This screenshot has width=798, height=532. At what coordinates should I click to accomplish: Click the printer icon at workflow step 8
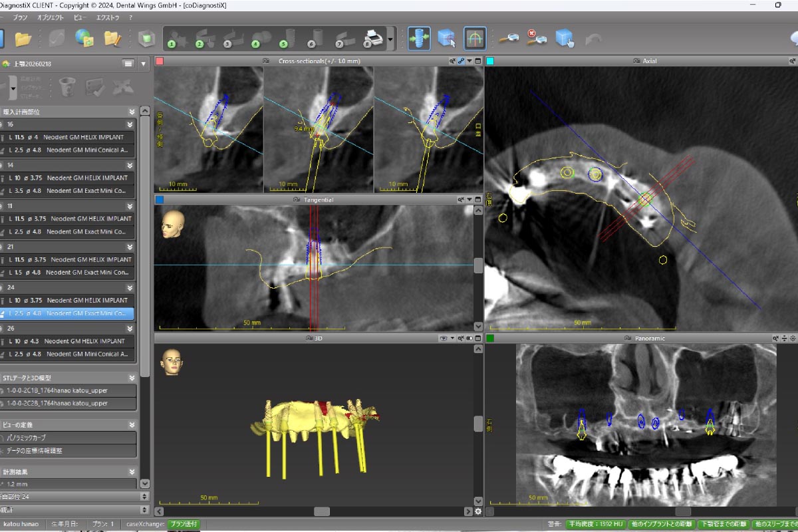pyautogui.click(x=373, y=39)
